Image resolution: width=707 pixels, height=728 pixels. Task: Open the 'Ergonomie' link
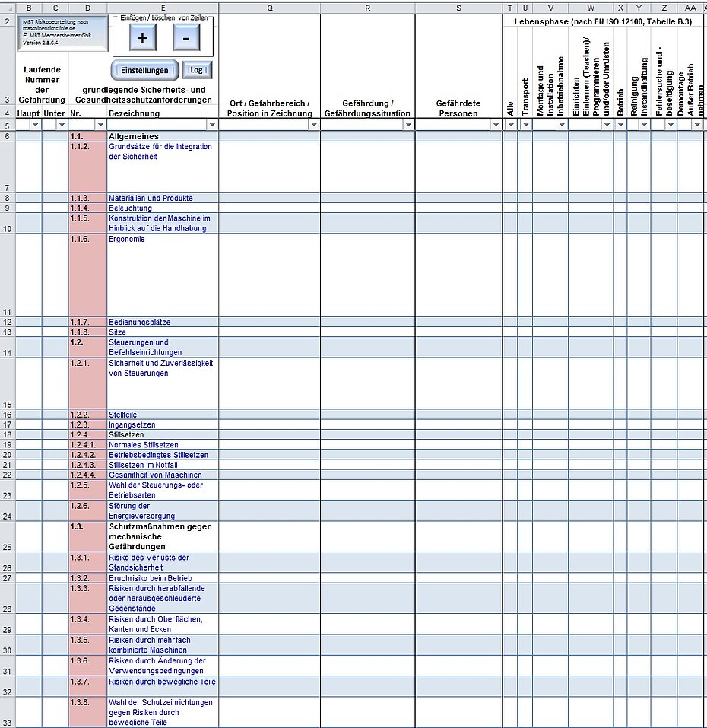pyautogui.click(x=127, y=239)
